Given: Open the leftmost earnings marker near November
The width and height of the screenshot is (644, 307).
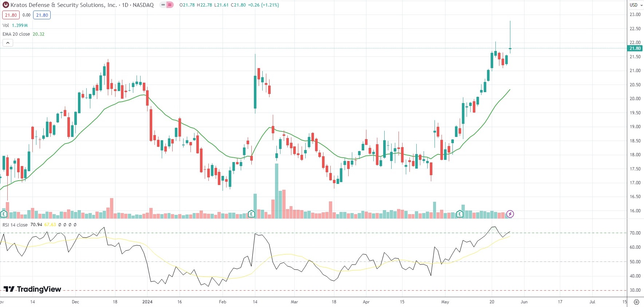Looking at the screenshot, I should [4, 214].
